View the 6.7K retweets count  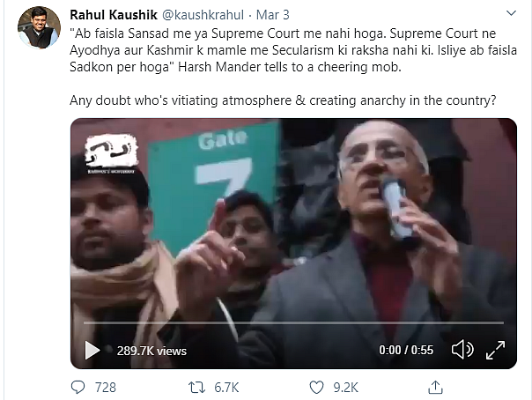click(x=226, y=388)
